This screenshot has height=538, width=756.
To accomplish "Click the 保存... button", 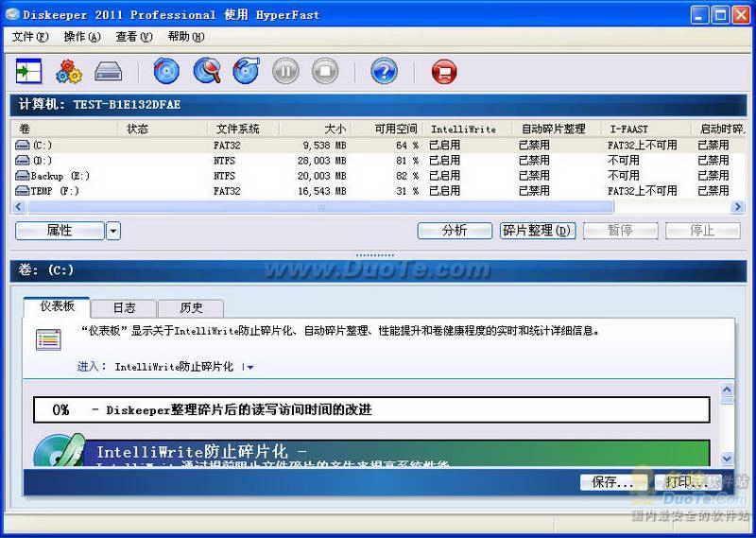I will pos(612,482).
